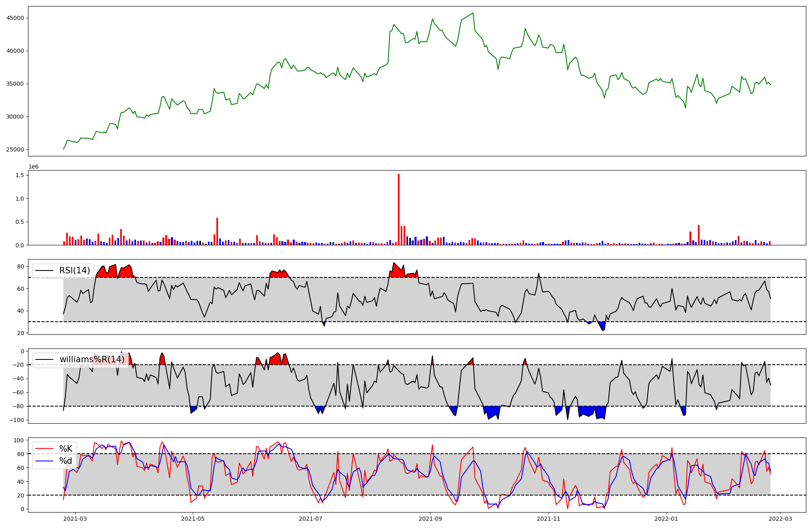
Task: Click the 2022-01 x-axis date label
Action: click(x=666, y=519)
